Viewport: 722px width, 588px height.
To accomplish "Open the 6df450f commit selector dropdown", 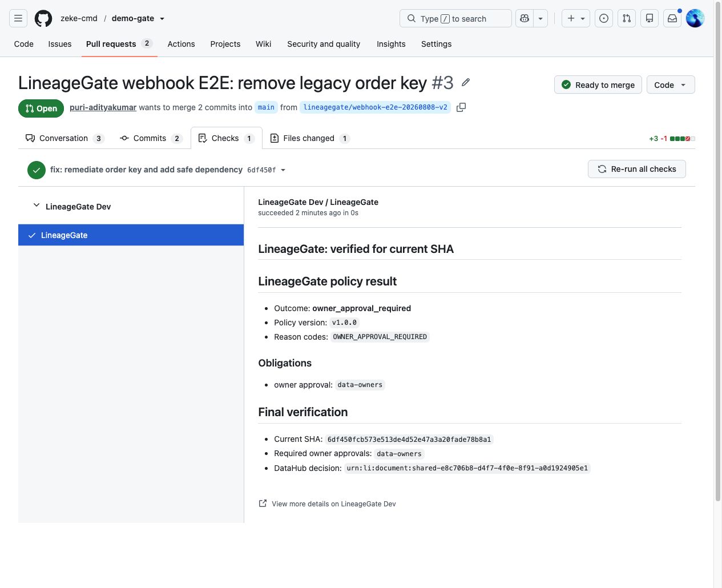I will 267,170.
